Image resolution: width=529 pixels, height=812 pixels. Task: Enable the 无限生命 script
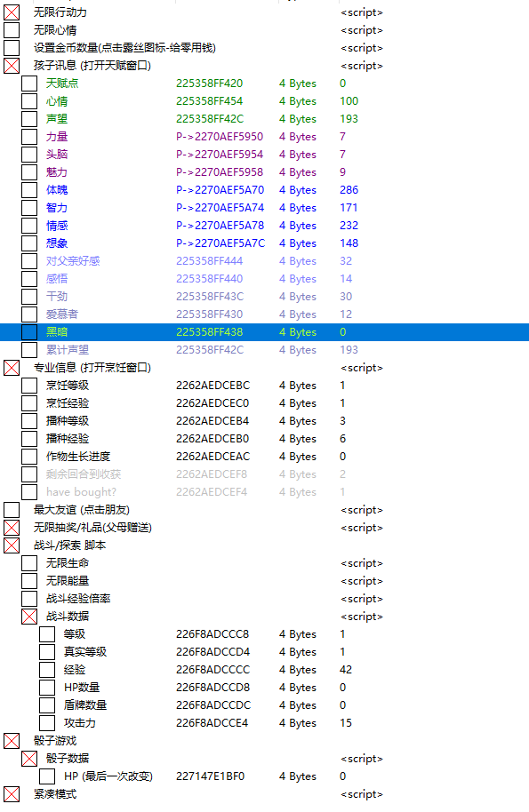(x=29, y=563)
